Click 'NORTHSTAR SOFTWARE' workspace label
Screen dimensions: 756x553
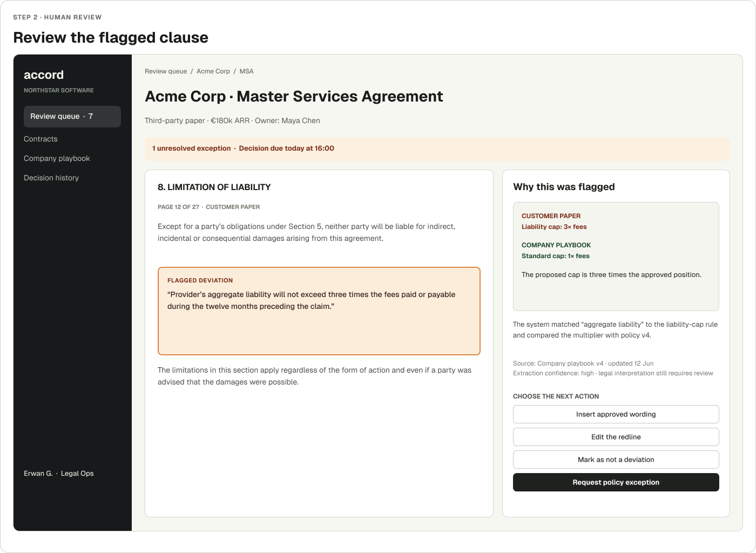tap(59, 90)
